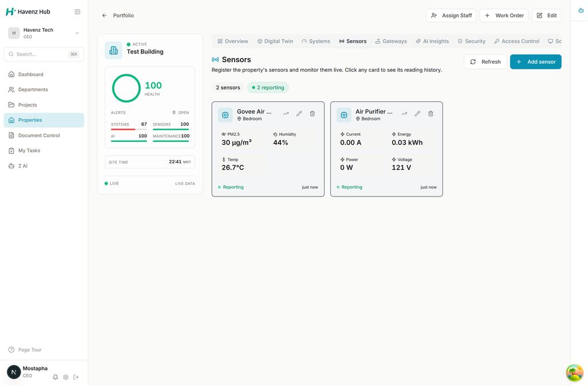View Govee Air reading history trend icon

tap(286, 114)
